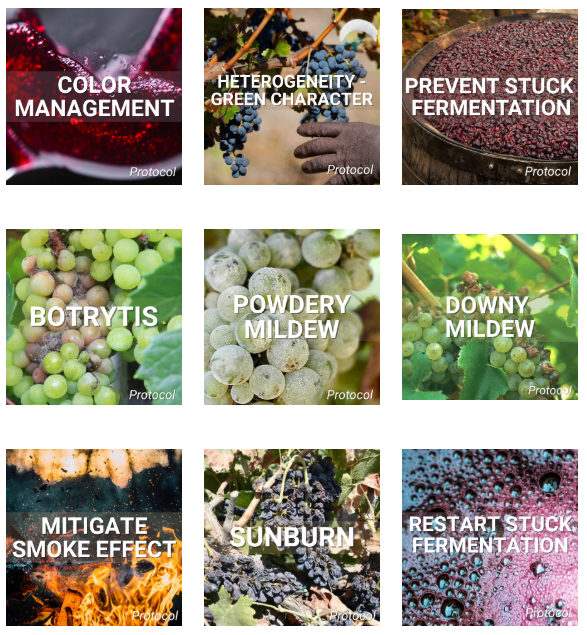Screen dimensions: 587x635
Task: Open Restart Stuck Fermentation protocol tile
Action: 490,537
